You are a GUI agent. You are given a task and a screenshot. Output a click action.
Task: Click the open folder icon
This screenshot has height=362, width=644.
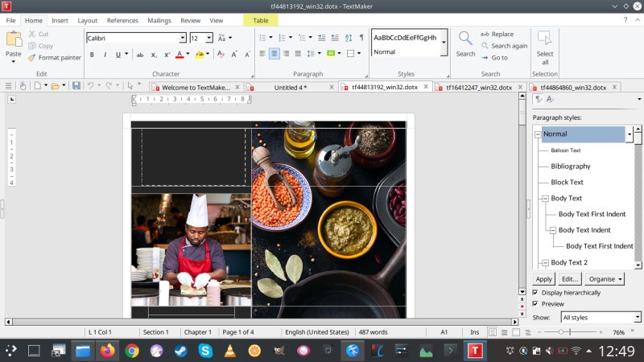click(55, 86)
